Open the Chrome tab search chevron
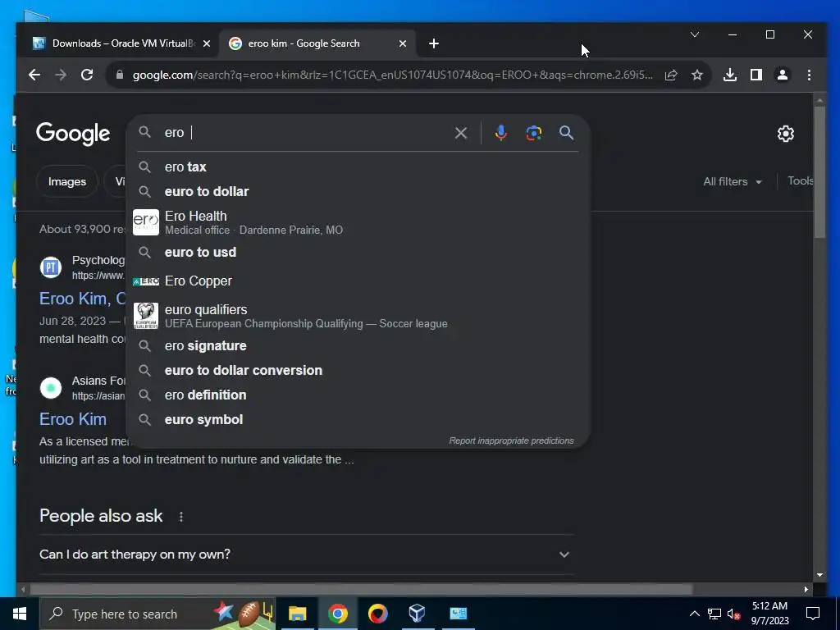This screenshot has width=840, height=630. 695,34
